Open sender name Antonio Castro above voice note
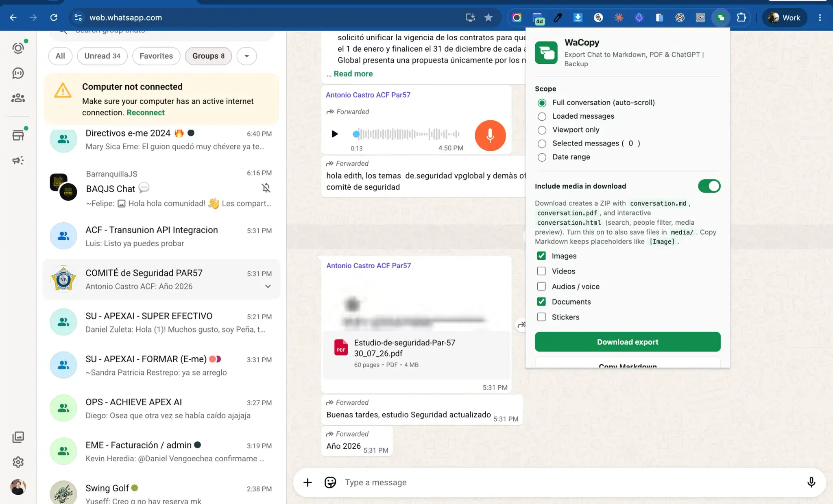The height and width of the screenshot is (504, 833). point(368,95)
